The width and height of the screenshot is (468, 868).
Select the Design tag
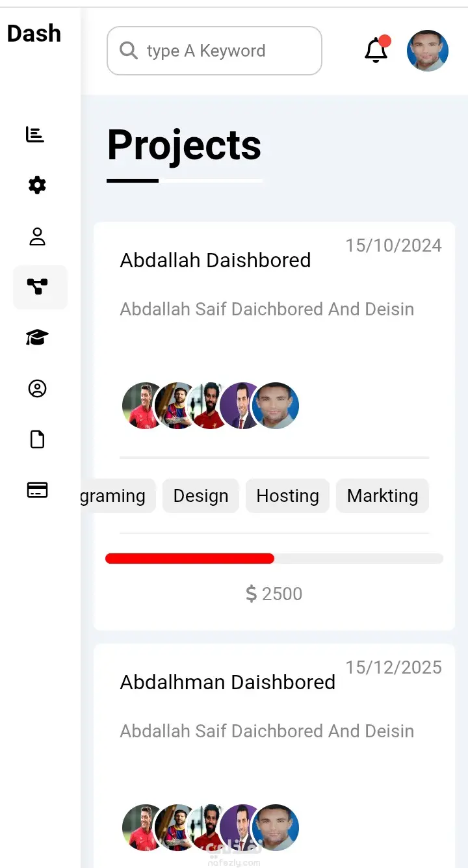(x=201, y=495)
